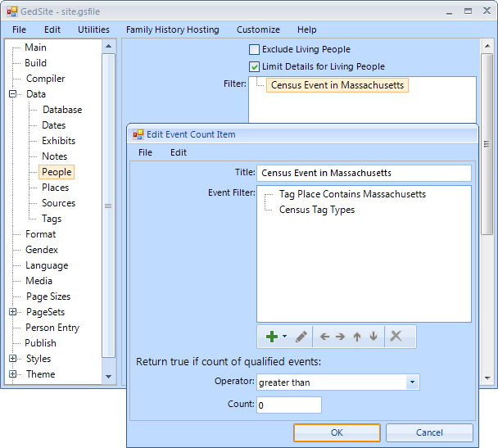Image resolution: width=498 pixels, height=448 pixels.
Task: Select Tag Place Contains Massachusetts filter
Action: click(x=352, y=194)
